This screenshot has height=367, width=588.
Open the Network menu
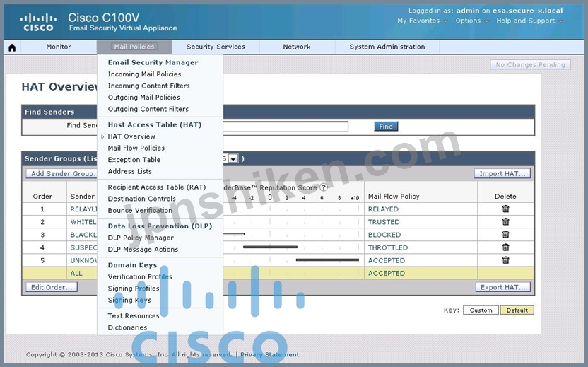297,47
